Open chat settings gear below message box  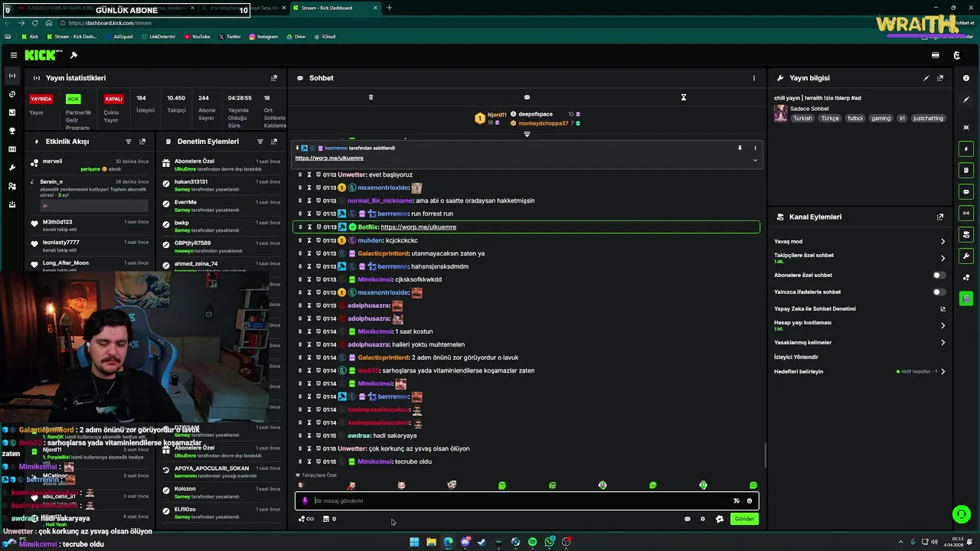[702, 519]
